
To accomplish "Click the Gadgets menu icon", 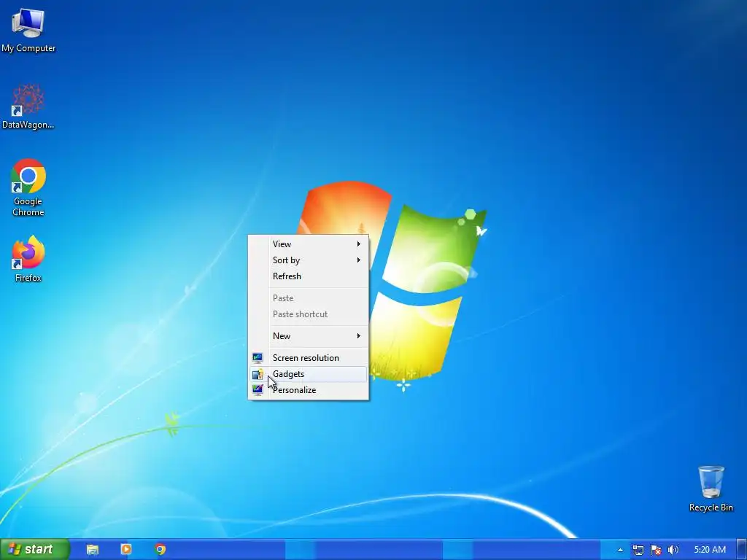I will 258,374.
